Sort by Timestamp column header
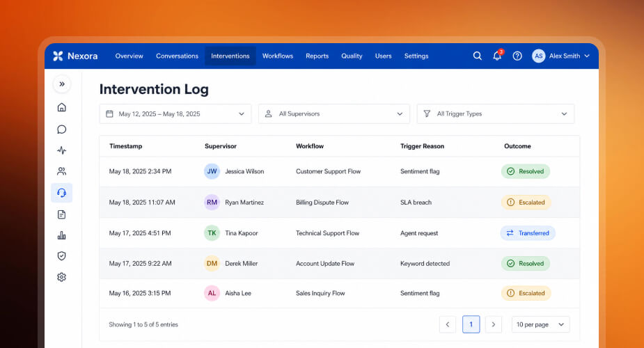Image resolution: width=644 pixels, height=348 pixels. [126, 146]
